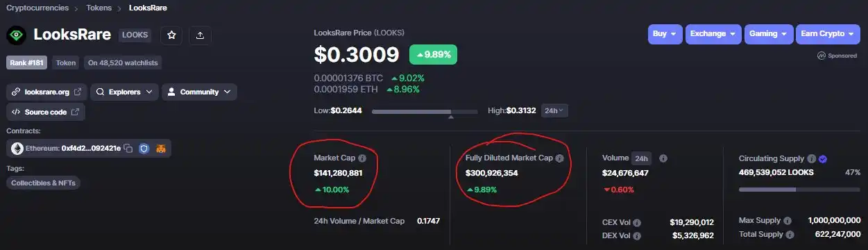
Task: Click Circulating Supply verified badge
Action: pyautogui.click(x=822, y=158)
